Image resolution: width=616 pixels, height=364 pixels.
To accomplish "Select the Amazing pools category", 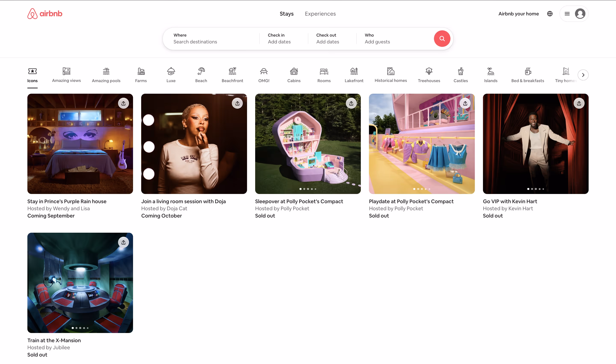I will (x=106, y=75).
